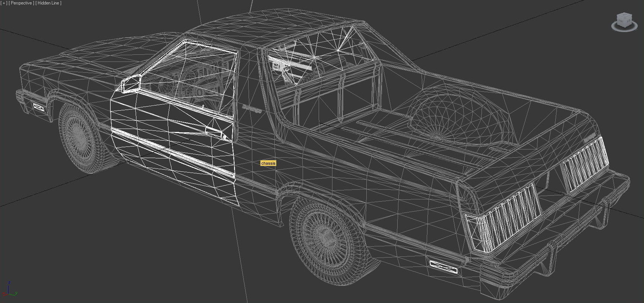
Task: Click the front side marker light
Action: pyautogui.click(x=38, y=107)
